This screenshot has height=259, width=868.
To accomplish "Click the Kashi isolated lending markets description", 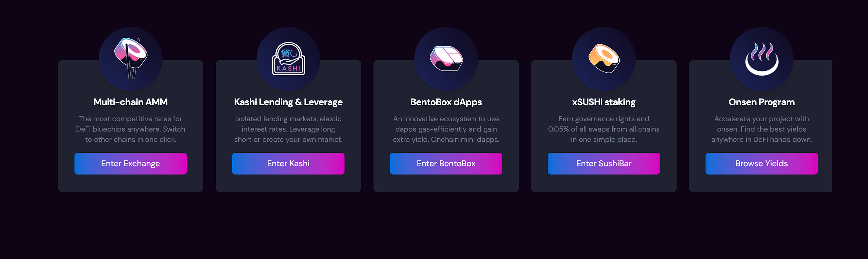I will [x=288, y=129].
